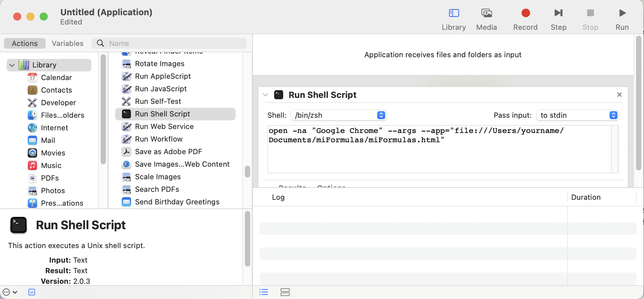Open the Shell /bin/zsh dropdown
Image resolution: width=644 pixels, height=299 pixels.
[x=339, y=115]
